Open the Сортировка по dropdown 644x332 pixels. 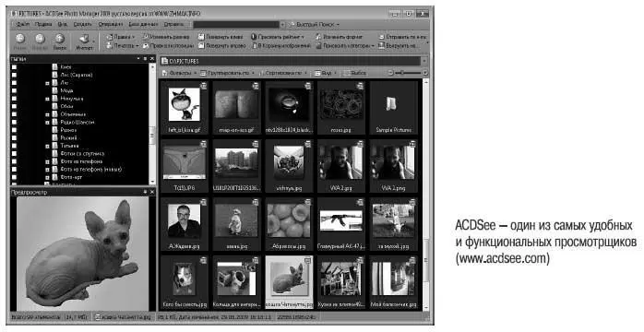[x=284, y=73]
